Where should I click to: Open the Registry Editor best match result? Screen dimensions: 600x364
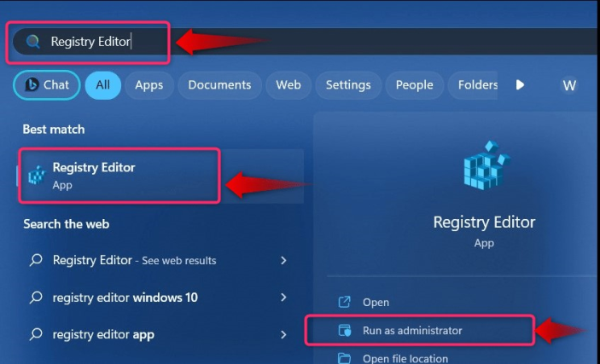click(x=160, y=176)
